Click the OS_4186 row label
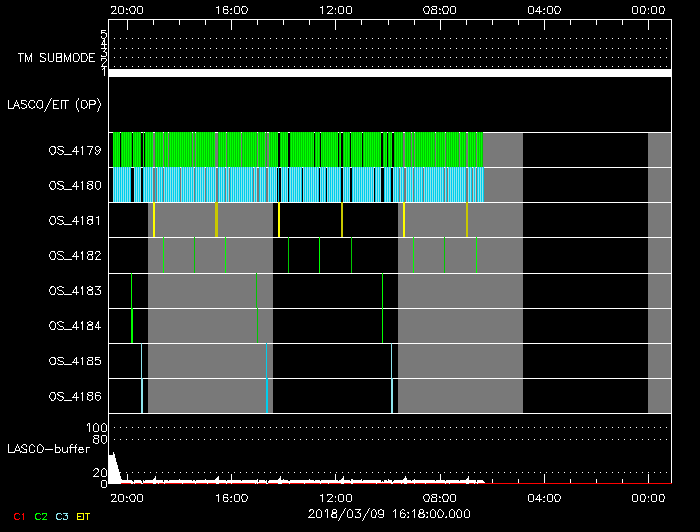700x532 pixels. 75,396
